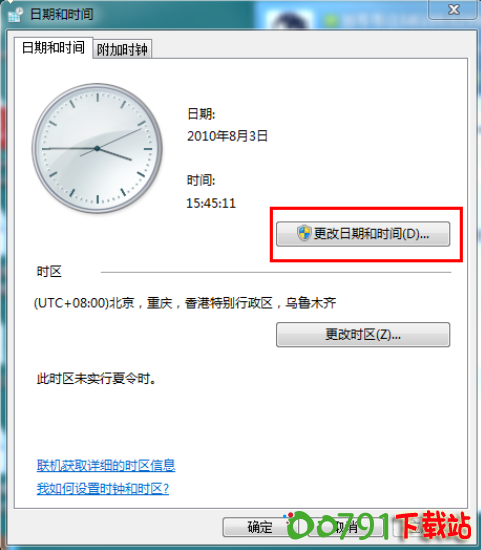Click the UAC shield icon on 更改日期和时间 button
Viewport: 481px width, 550px height.
coord(304,233)
